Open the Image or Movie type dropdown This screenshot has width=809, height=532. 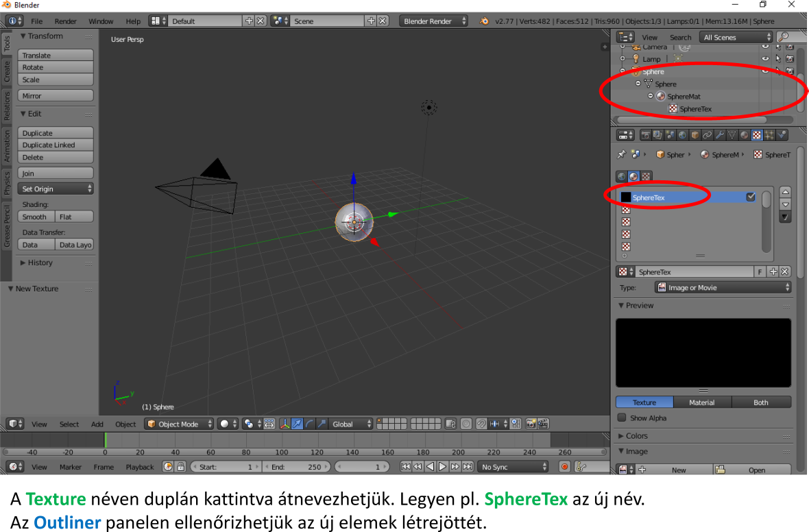pos(723,287)
